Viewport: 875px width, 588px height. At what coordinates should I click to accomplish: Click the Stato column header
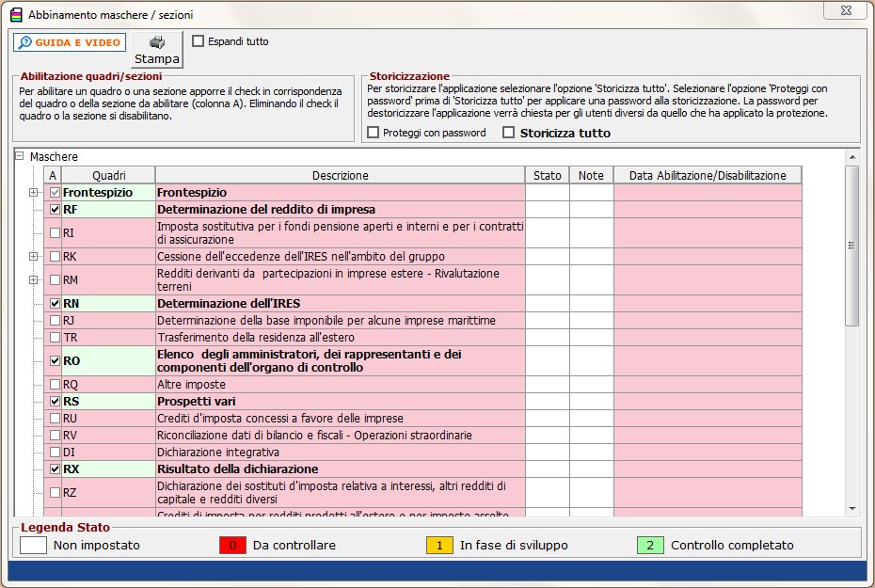[548, 175]
